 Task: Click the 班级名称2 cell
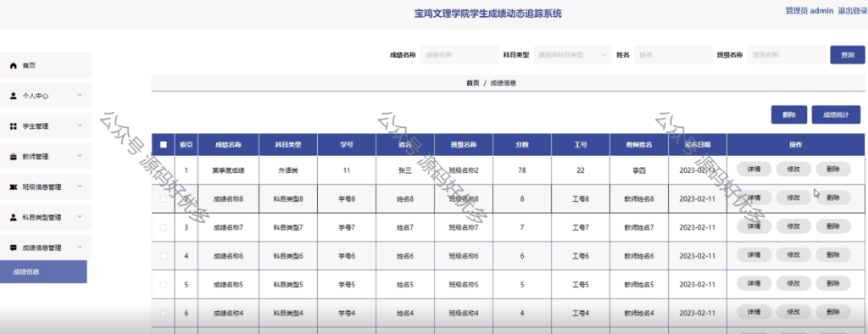pos(464,170)
